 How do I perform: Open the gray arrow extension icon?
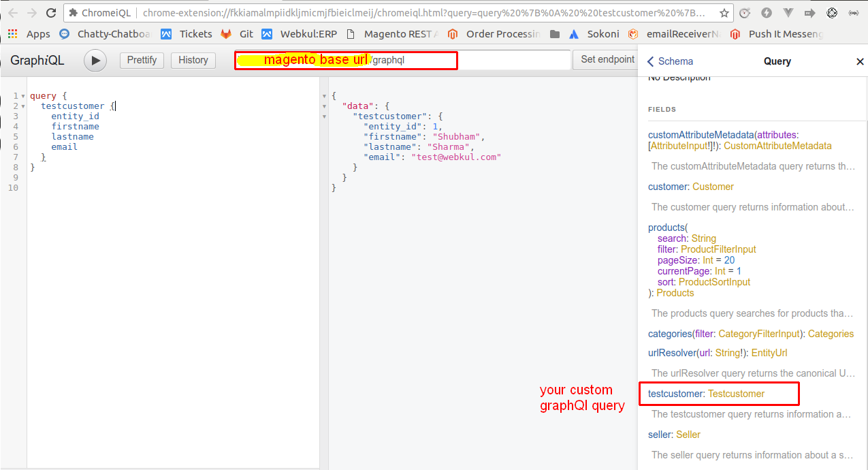pos(809,13)
